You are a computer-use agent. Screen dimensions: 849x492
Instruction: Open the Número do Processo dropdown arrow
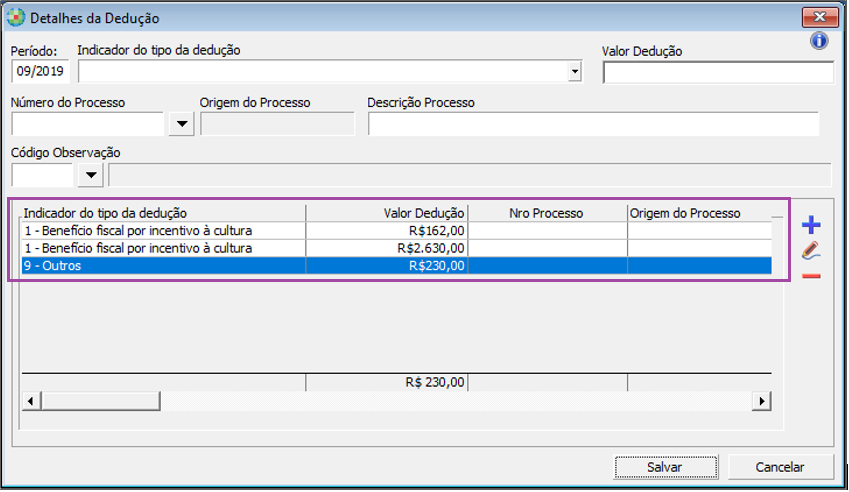(x=181, y=124)
